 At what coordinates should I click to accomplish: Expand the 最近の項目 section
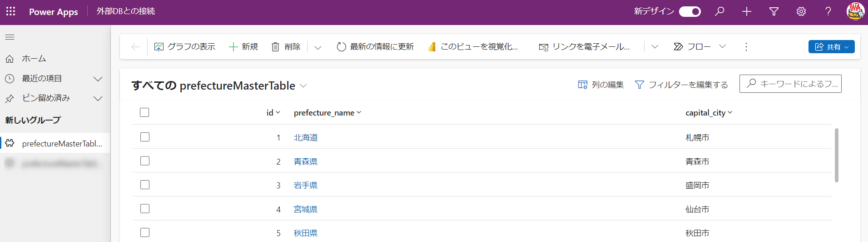point(98,79)
